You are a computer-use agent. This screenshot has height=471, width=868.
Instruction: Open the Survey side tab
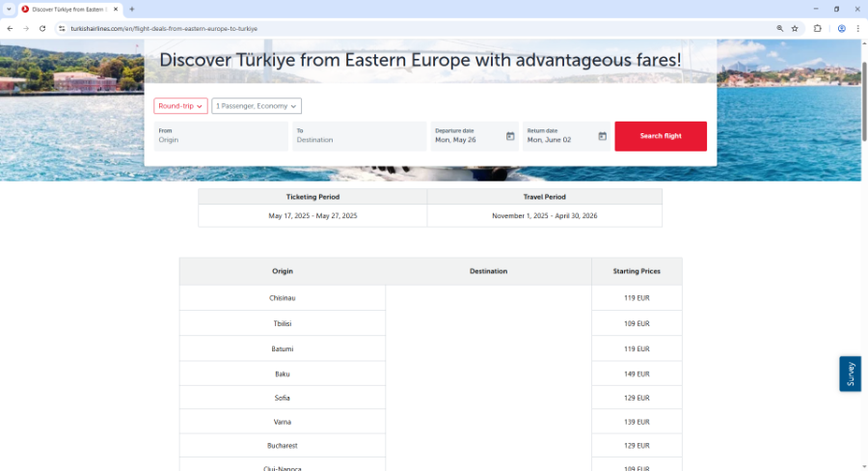(851, 374)
